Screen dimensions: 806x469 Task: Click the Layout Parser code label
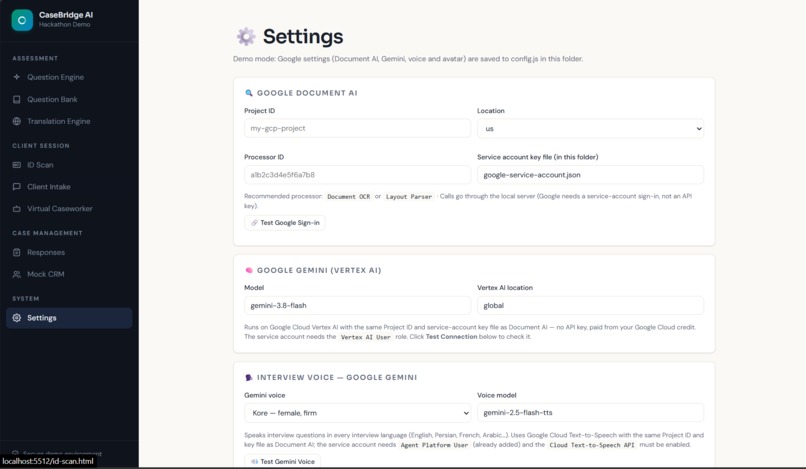409,196
